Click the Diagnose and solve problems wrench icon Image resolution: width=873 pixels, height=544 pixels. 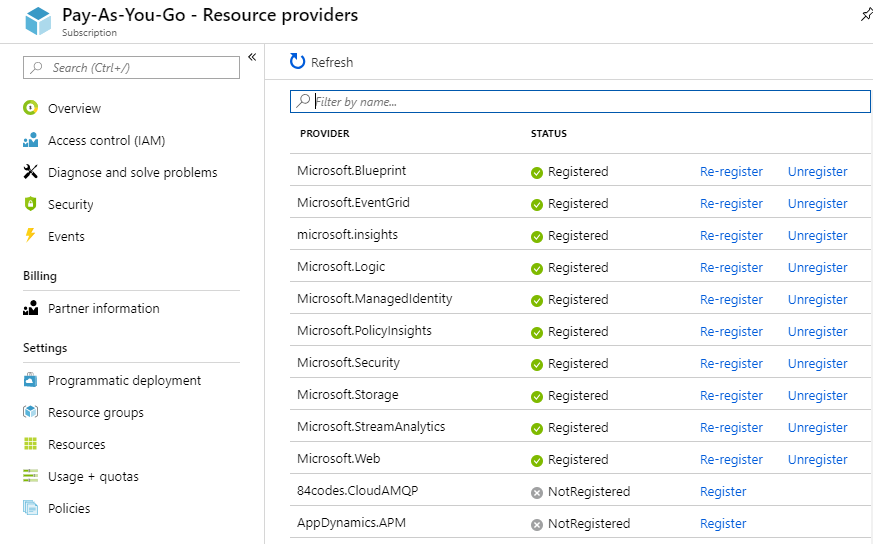(30, 172)
